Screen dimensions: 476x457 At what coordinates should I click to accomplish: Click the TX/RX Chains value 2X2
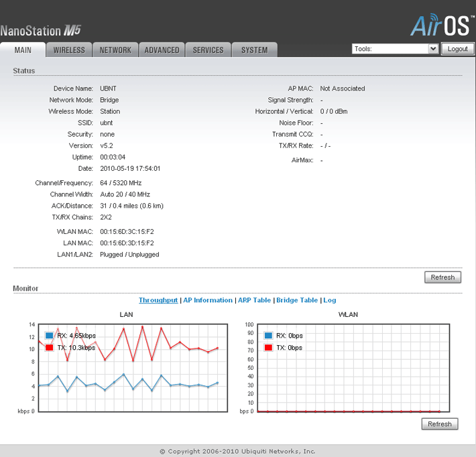[x=106, y=217]
